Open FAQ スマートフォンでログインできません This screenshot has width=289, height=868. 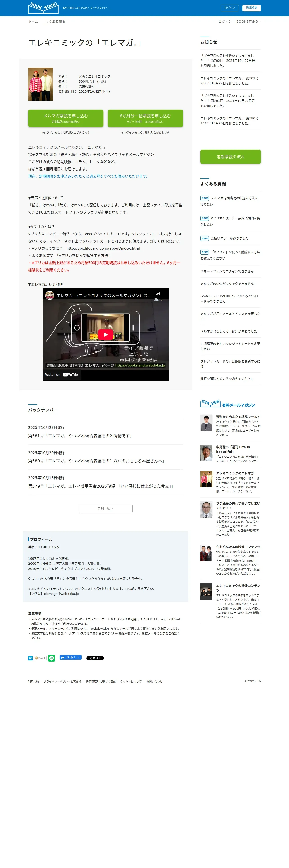tap(227, 271)
